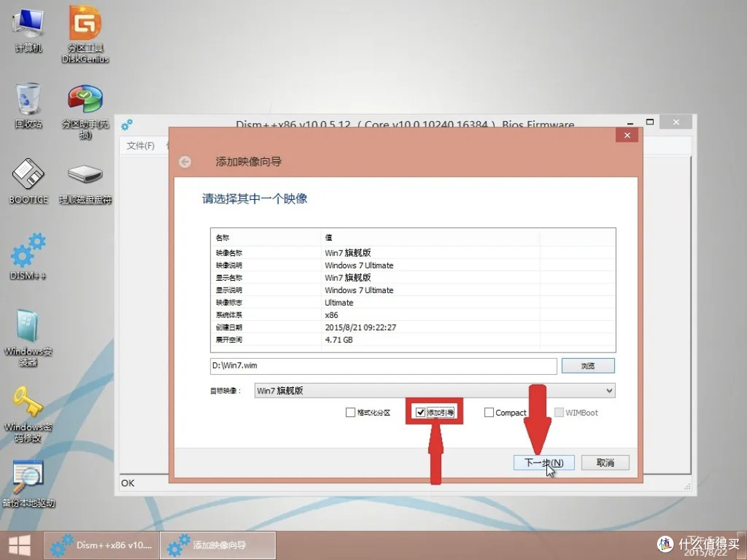Open the DISM++ desktop icon
The image size is (747, 560).
click(28, 256)
